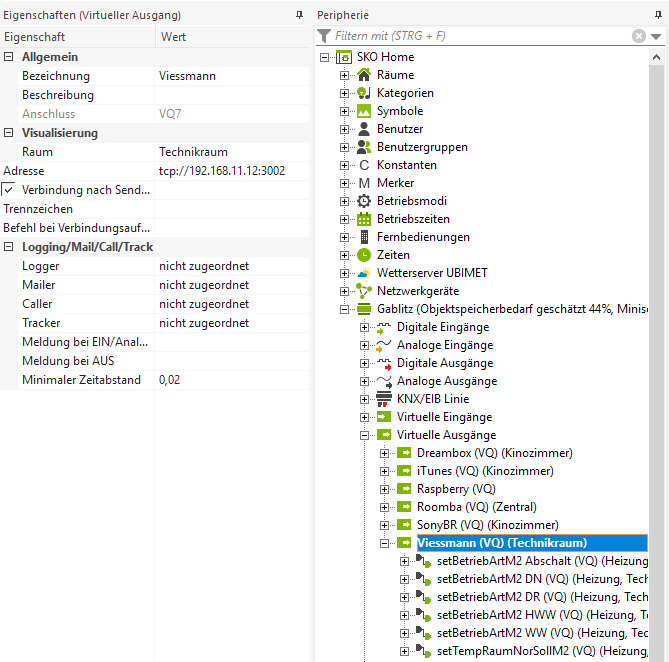Click the Netzwerkgeräte network icon

[364, 291]
